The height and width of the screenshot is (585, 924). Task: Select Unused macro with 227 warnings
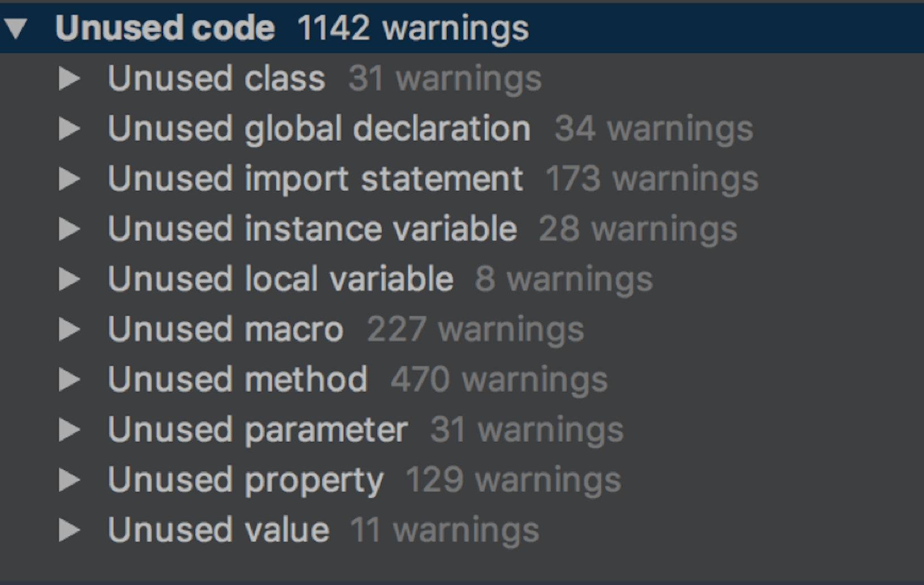pos(225,329)
